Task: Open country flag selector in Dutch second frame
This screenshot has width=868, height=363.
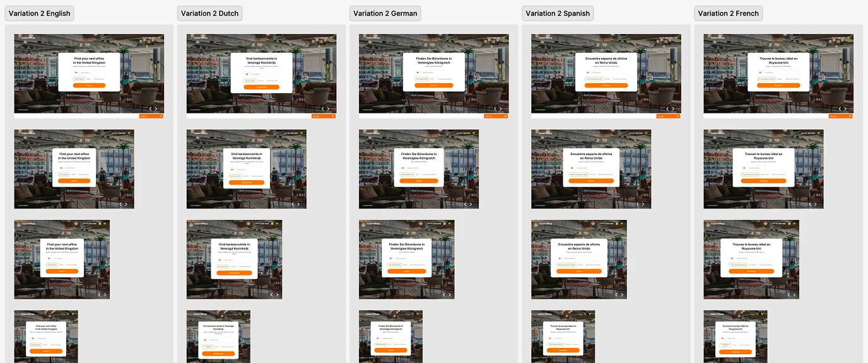Action: pyautogui.click(x=233, y=170)
